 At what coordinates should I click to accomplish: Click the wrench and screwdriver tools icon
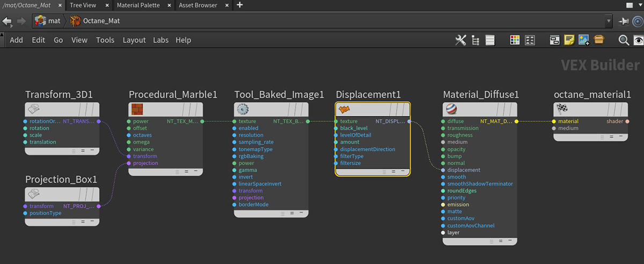tap(460, 40)
